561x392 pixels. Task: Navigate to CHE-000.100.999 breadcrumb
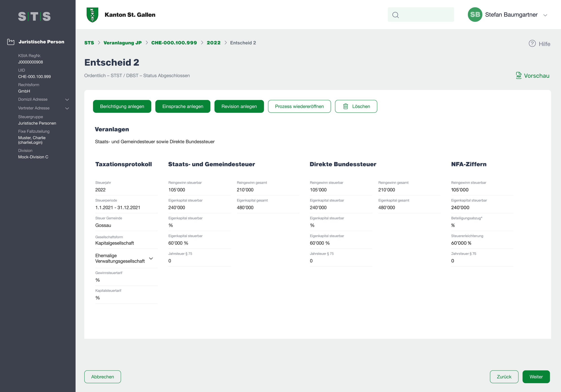coord(174,43)
